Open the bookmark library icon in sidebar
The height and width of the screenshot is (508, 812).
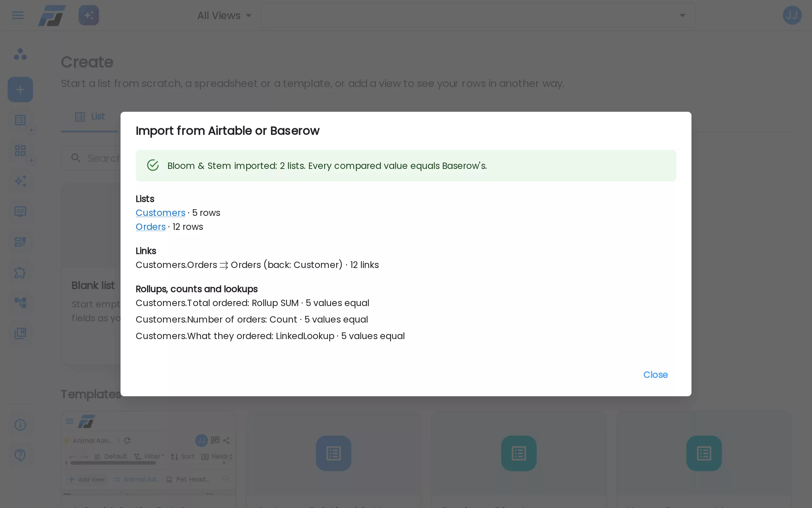click(x=20, y=333)
